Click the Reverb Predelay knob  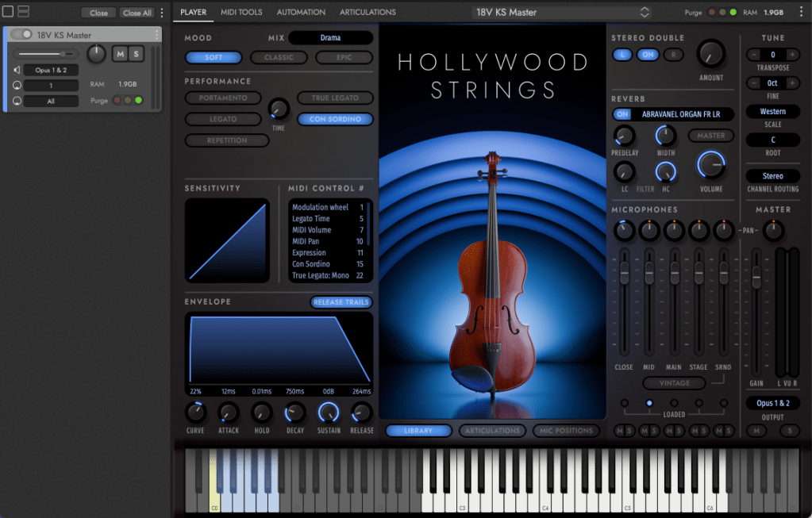click(625, 136)
